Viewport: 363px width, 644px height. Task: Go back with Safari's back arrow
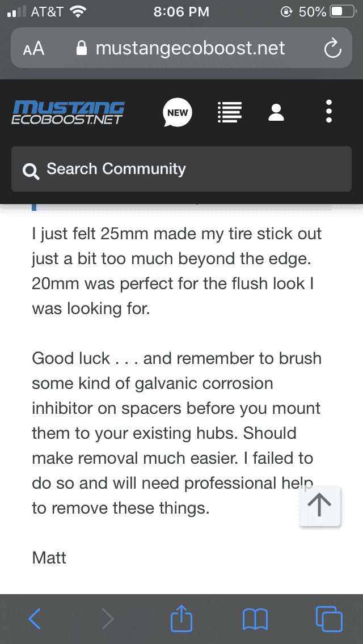[x=35, y=618]
